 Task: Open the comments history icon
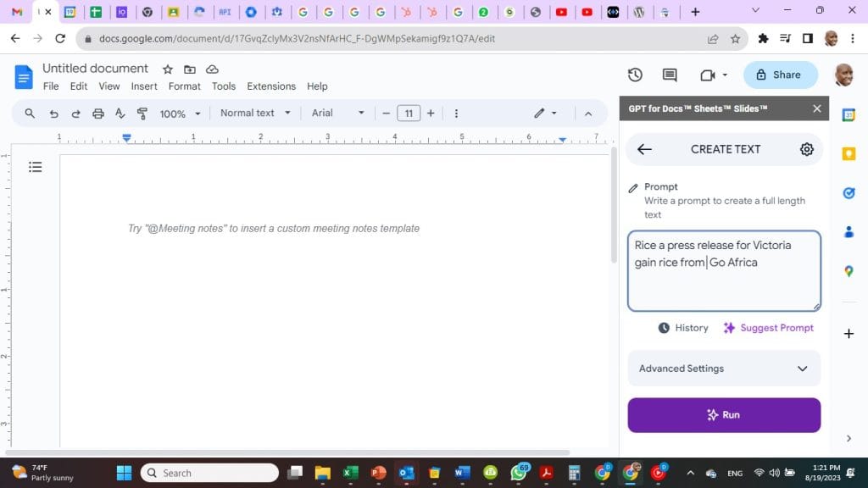670,75
